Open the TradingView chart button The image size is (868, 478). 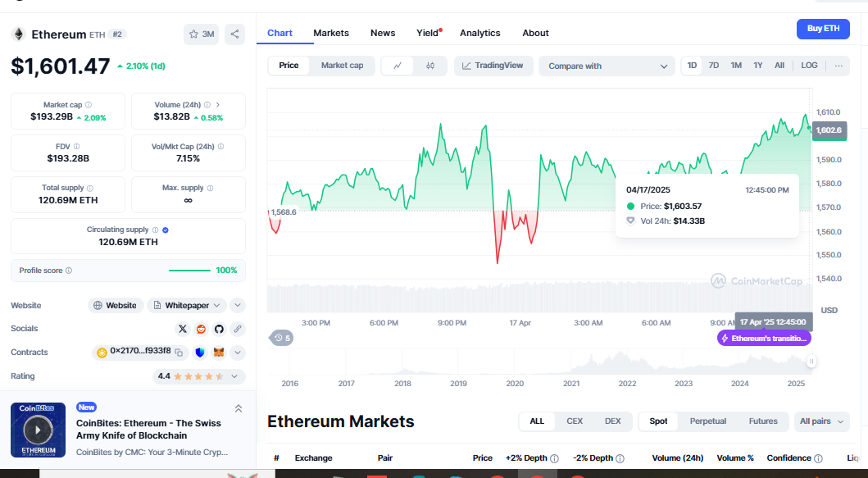(493, 66)
